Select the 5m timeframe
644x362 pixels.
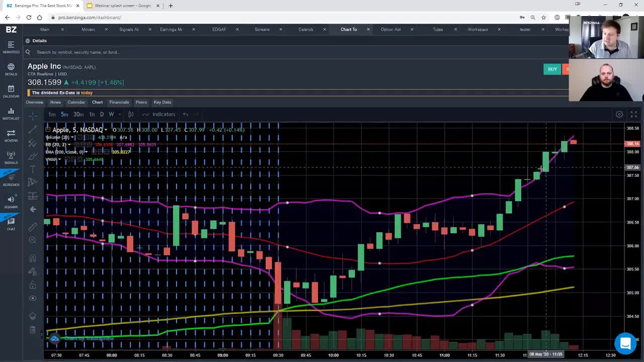click(x=64, y=114)
